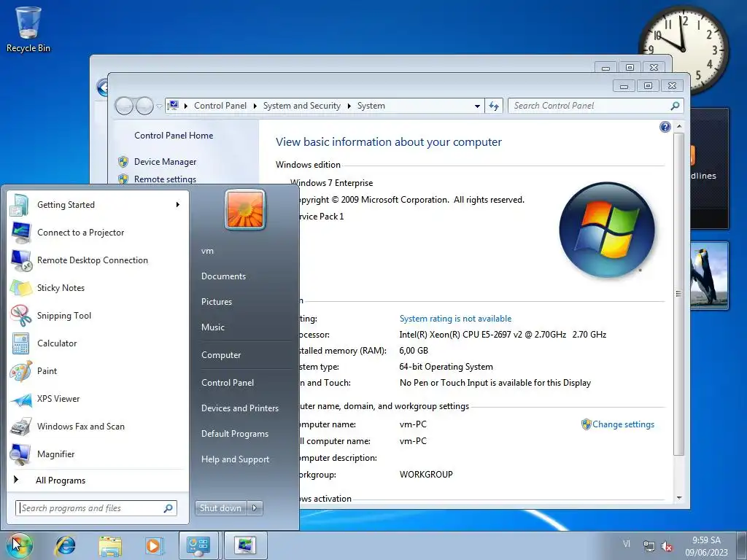Image resolution: width=747 pixels, height=560 pixels.
Task: Open Getting Started from the Start menu
Action: (98, 205)
